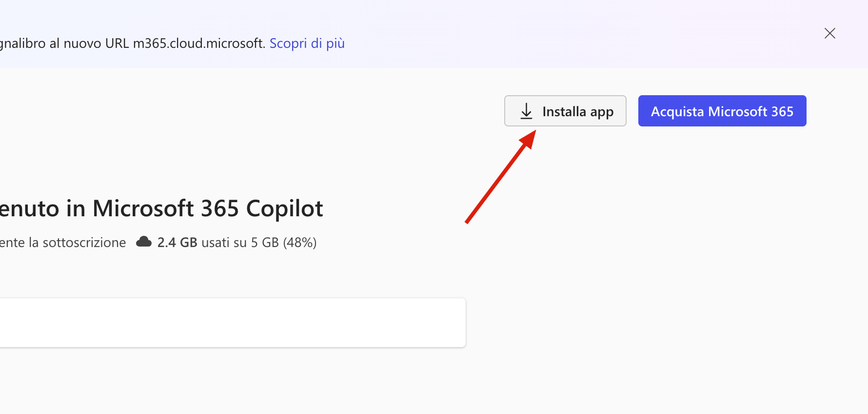868x414 pixels.
Task: Select the '2.4 GB usati su 5 GB' text
Action: (x=218, y=243)
